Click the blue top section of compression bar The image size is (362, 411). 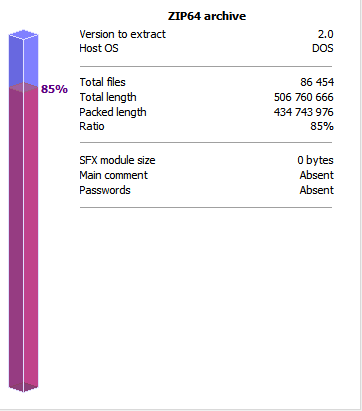(23, 58)
